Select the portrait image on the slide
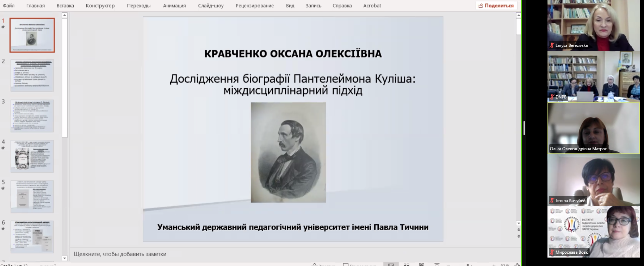The height and width of the screenshot is (266, 644). tap(289, 152)
